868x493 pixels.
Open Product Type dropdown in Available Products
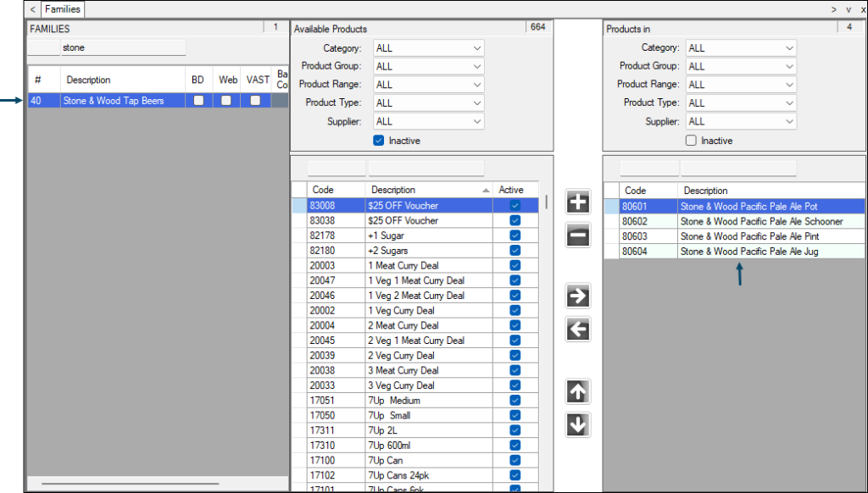(429, 102)
